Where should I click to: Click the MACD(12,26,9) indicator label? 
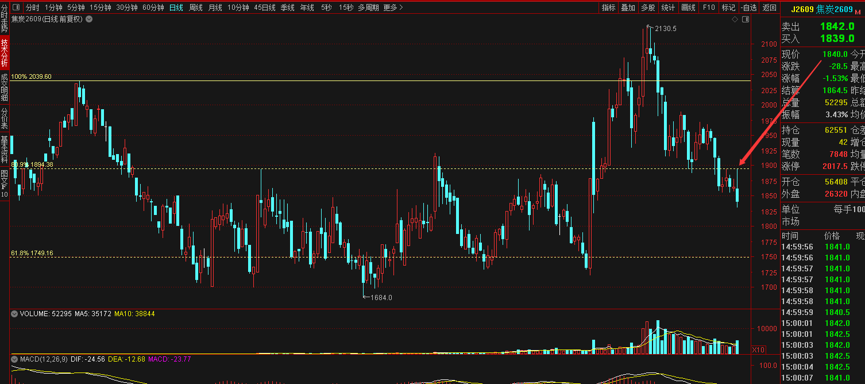pyautogui.click(x=45, y=359)
